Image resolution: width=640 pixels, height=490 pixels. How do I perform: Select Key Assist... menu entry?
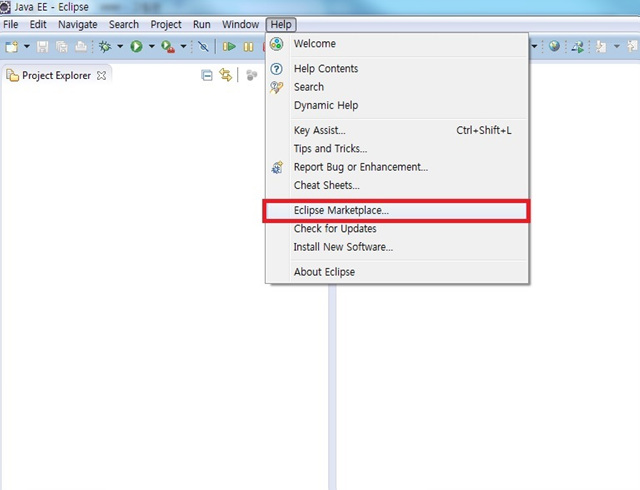click(397, 130)
